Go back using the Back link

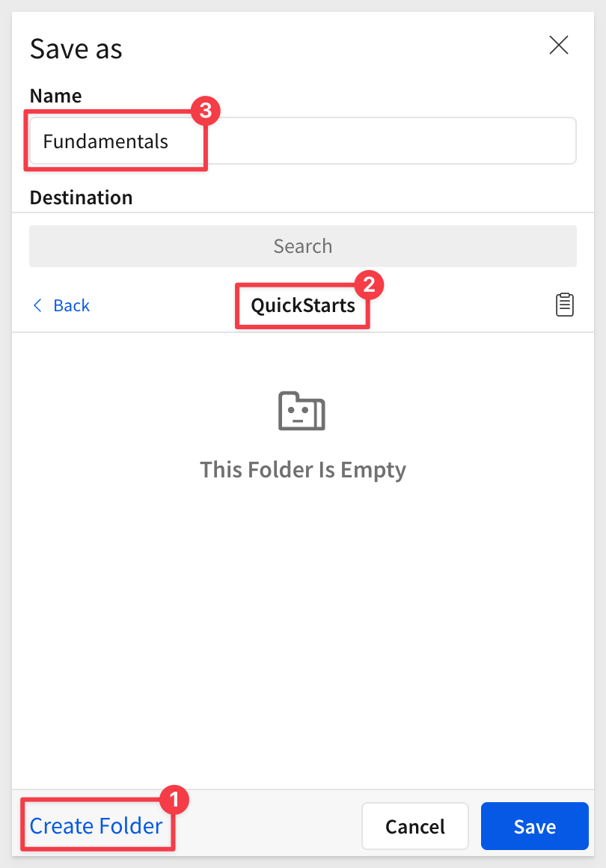[x=61, y=305]
